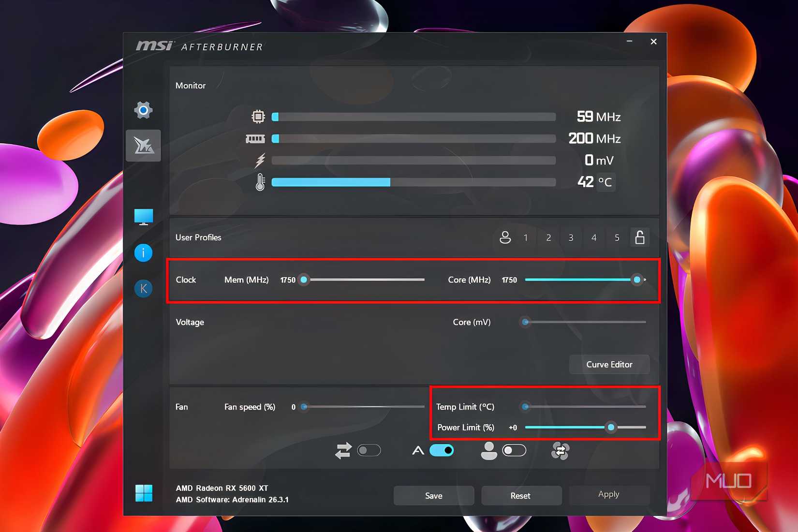Click the Power Limit slider handle

tap(611, 428)
